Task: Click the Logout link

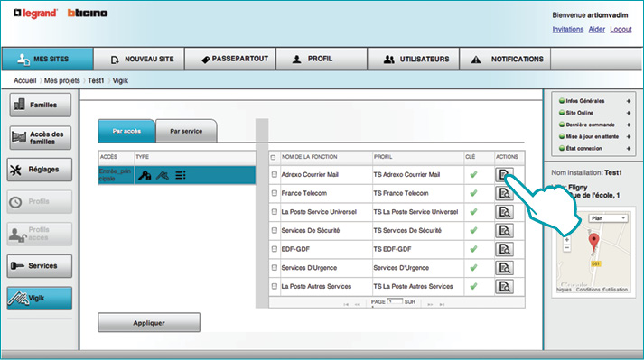Action: click(x=621, y=29)
